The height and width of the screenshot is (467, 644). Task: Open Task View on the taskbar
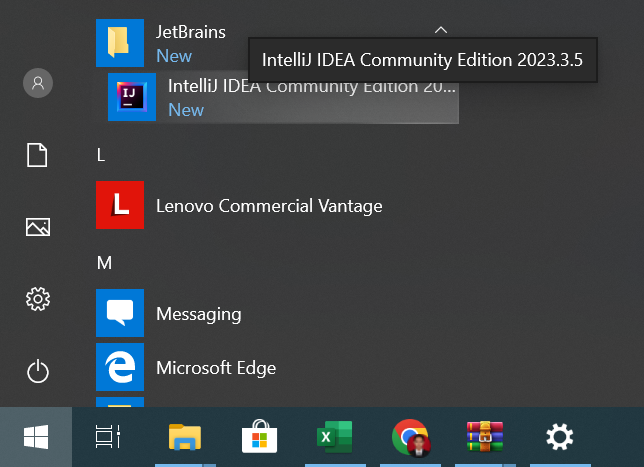pyautogui.click(x=108, y=437)
